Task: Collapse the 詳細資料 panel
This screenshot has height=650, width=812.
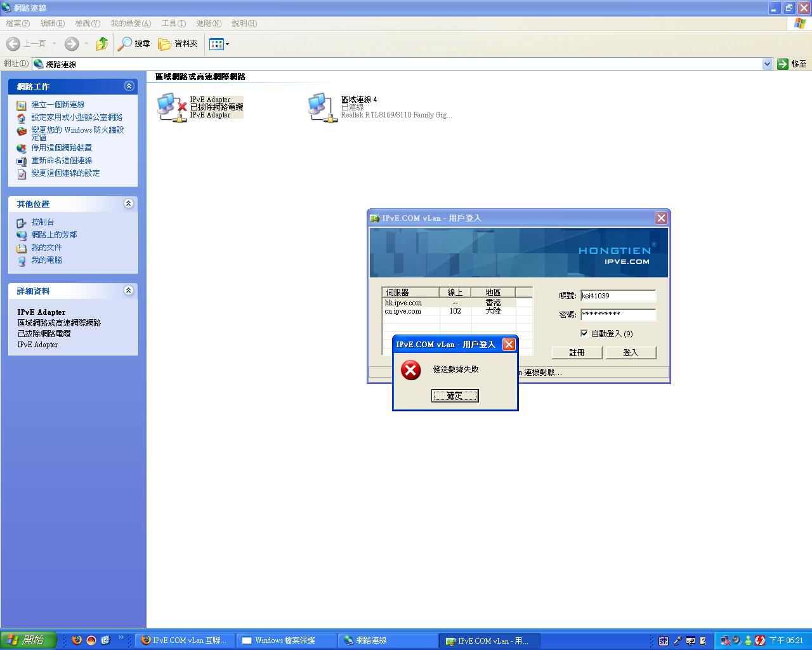Action: tap(129, 291)
